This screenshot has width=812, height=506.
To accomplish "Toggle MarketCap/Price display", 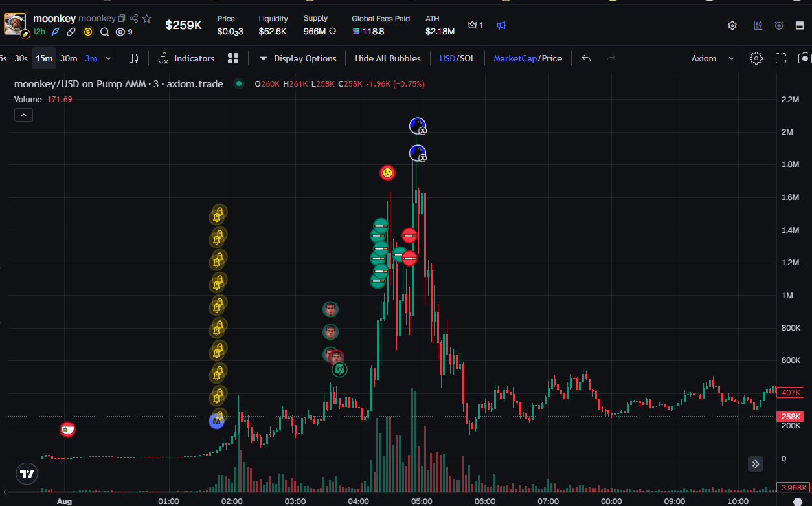I will click(x=528, y=58).
